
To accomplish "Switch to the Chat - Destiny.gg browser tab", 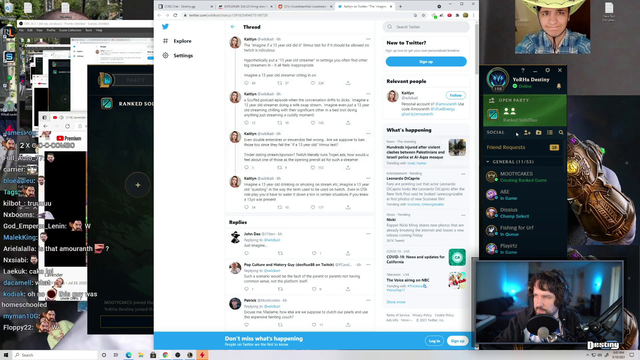I will (185, 7).
